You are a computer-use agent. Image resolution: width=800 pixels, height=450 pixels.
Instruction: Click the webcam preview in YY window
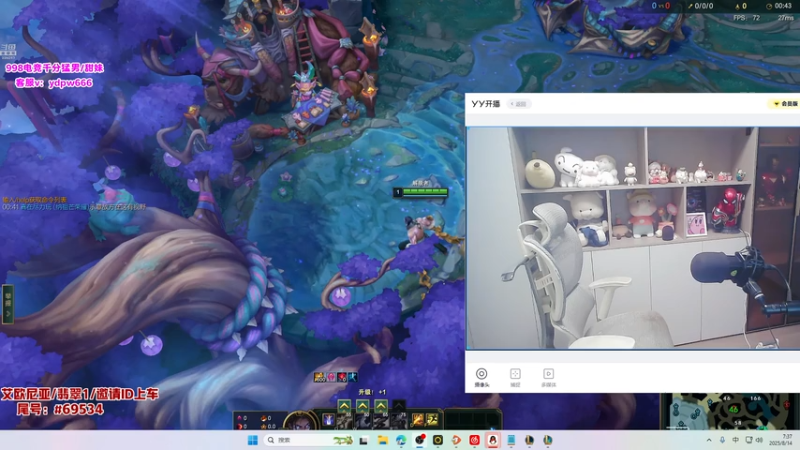[x=634, y=238]
